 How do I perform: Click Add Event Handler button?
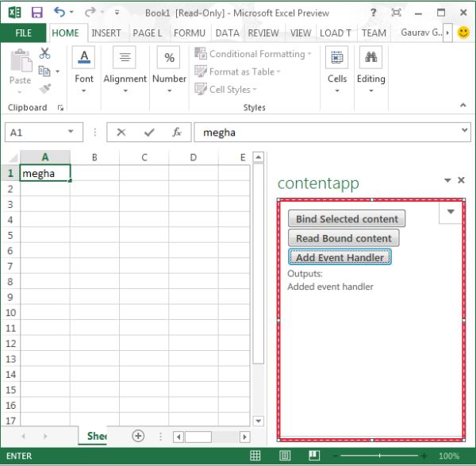(x=340, y=257)
